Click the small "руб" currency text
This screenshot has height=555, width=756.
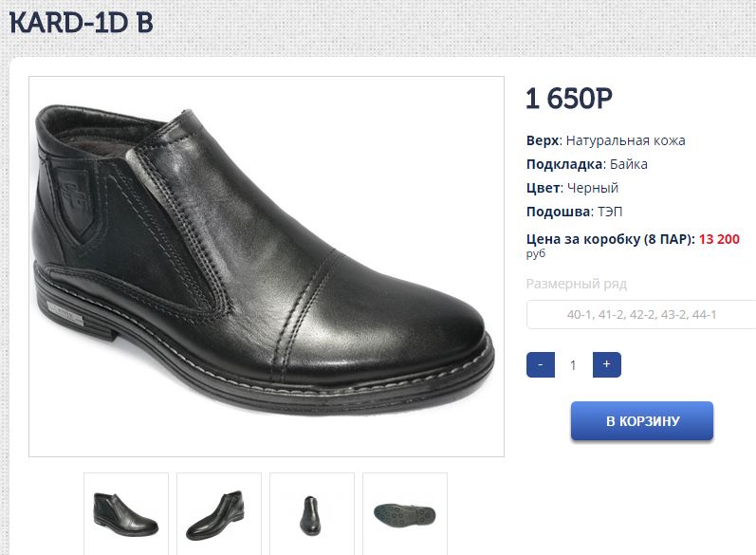[536, 254]
